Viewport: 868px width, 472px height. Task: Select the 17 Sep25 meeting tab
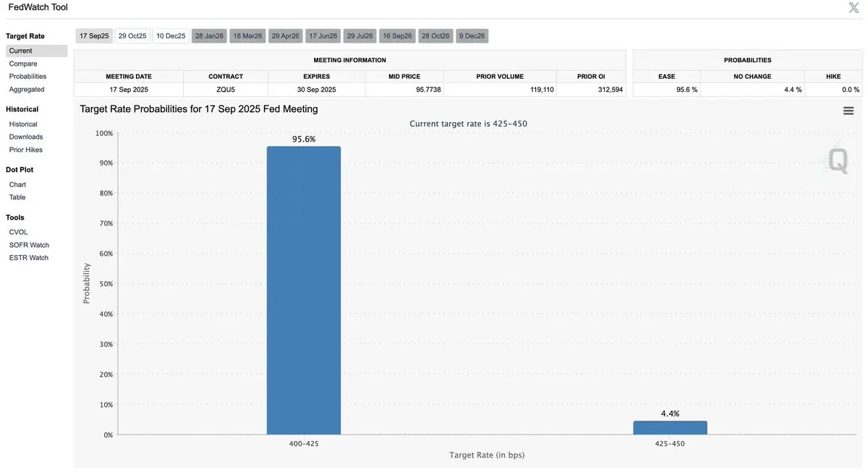click(94, 36)
